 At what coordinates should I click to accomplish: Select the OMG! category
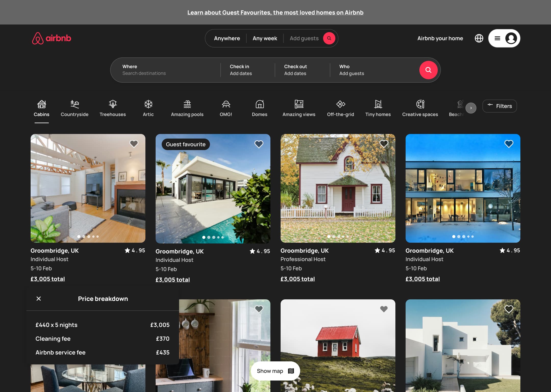coord(226,108)
